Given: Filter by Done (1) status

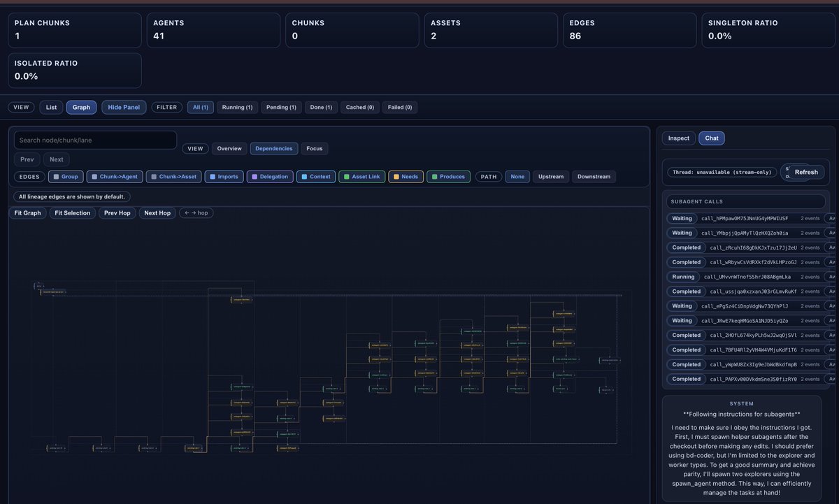Looking at the screenshot, I should [x=321, y=107].
